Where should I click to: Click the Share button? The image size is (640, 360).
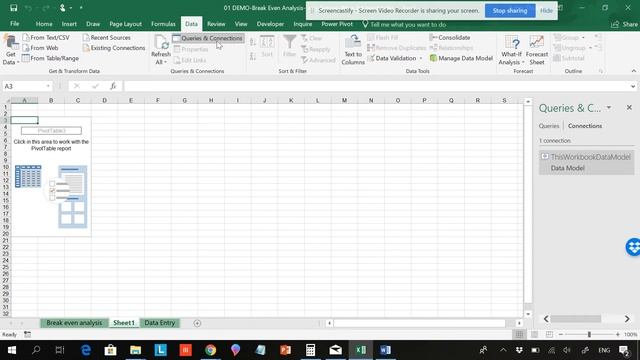625,24
